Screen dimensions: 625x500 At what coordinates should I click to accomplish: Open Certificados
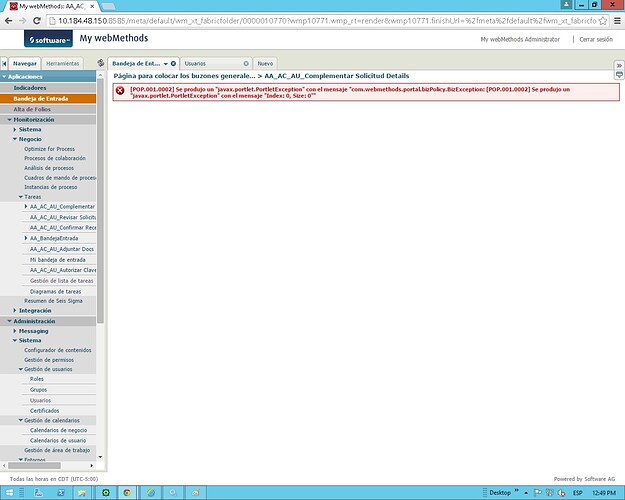[45, 410]
